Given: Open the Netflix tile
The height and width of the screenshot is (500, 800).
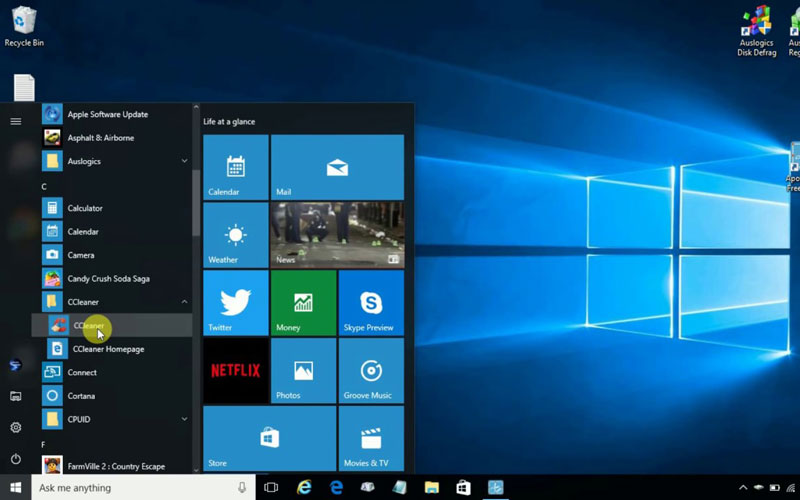Looking at the screenshot, I should pos(236,370).
